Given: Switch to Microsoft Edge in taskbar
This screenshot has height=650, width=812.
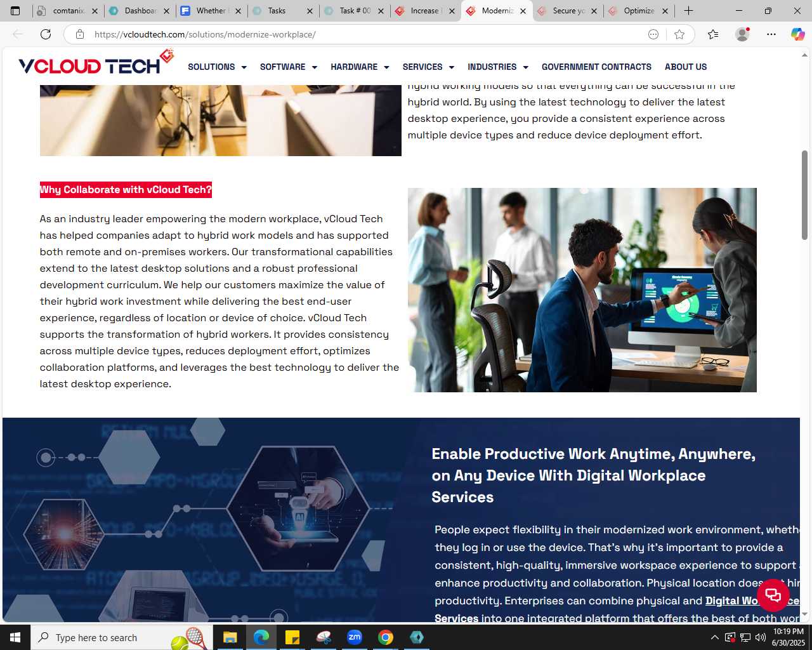Looking at the screenshot, I should (x=261, y=637).
